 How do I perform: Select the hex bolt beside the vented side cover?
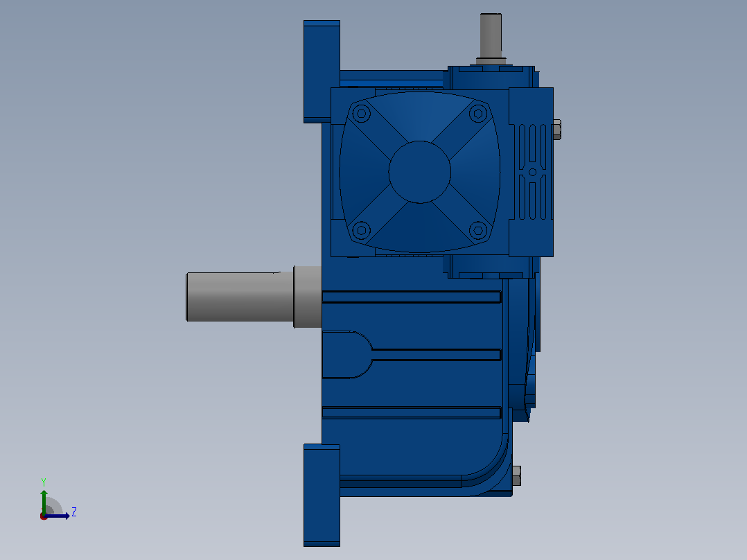(x=557, y=130)
